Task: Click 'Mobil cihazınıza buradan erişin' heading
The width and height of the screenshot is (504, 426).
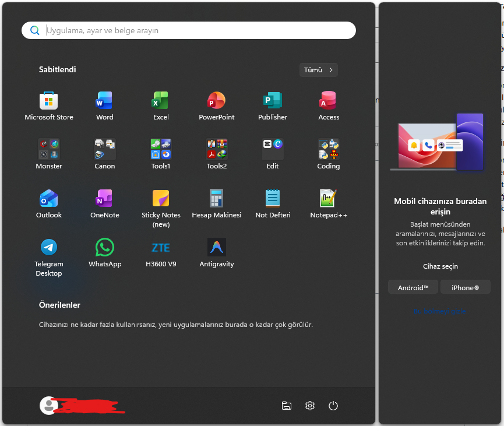Action: (x=440, y=206)
